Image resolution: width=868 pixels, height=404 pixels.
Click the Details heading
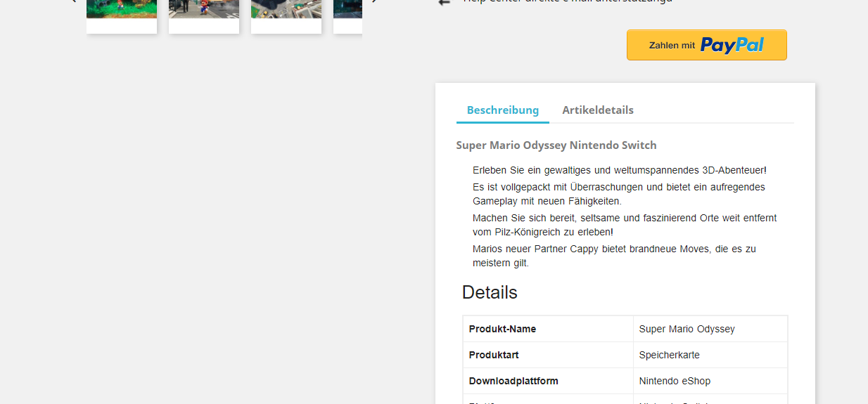tap(490, 292)
